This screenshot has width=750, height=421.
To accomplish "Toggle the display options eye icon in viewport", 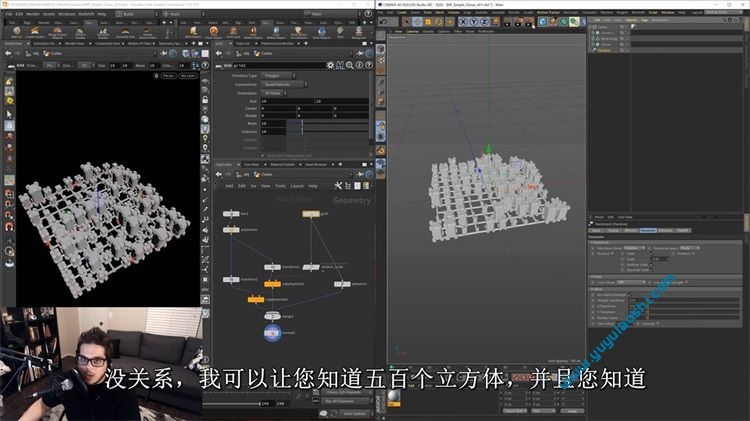I will click(x=205, y=81).
